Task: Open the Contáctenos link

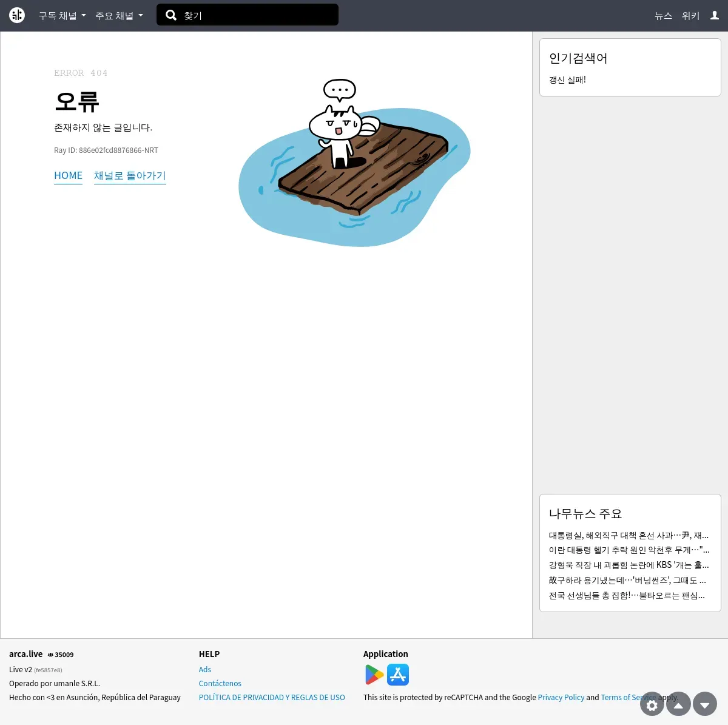Action: click(220, 684)
